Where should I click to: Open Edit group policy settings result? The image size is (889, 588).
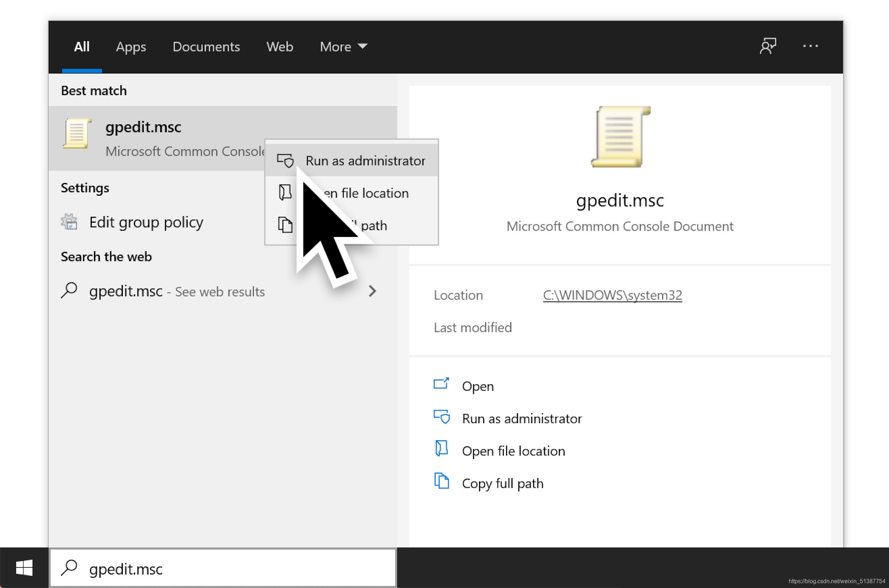point(146,222)
